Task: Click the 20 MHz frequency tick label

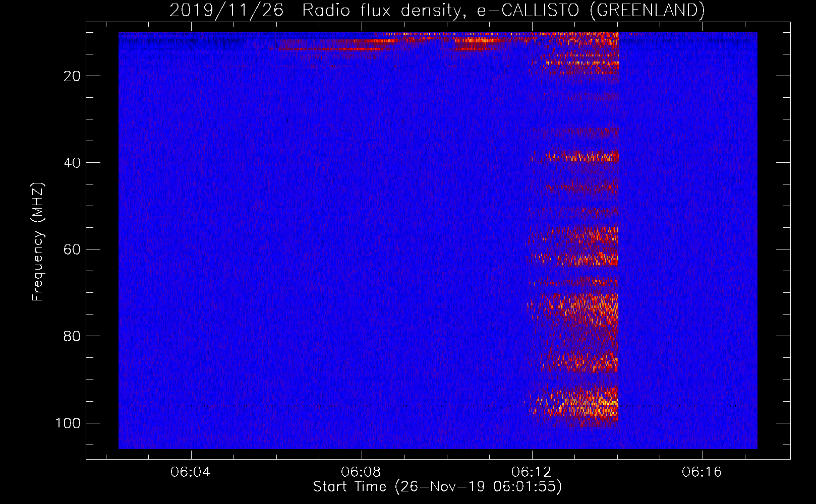Action: 72,76
